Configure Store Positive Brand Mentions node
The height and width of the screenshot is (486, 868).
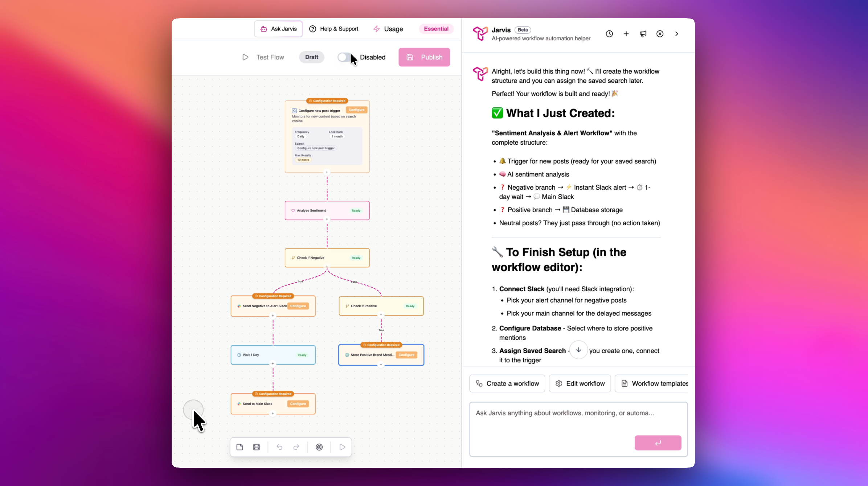pos(406,355)
